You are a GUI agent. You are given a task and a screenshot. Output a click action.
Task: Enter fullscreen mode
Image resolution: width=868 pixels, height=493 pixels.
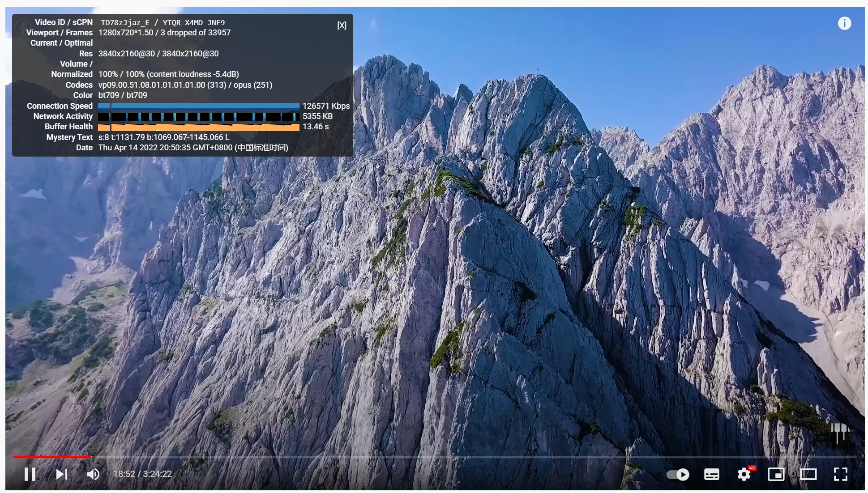[840, 474]
